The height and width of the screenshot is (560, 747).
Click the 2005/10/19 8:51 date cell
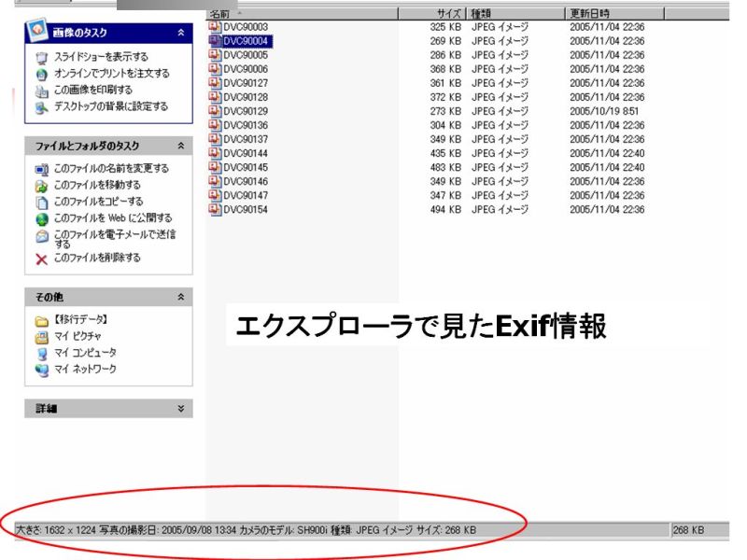604,111
